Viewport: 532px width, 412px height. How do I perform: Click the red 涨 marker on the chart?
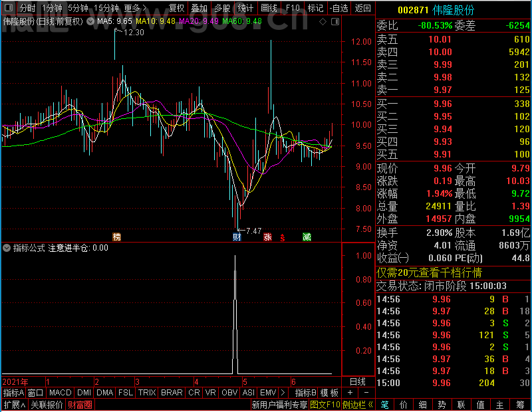tap(268, 237)
